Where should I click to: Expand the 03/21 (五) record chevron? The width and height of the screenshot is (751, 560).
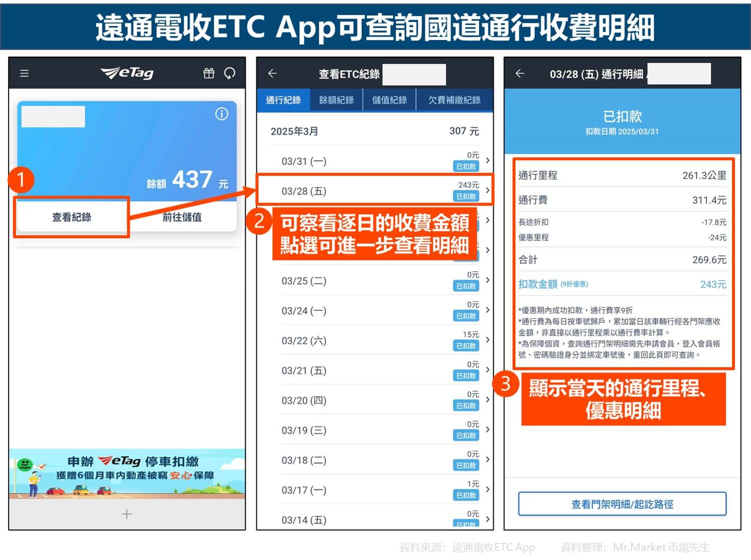[488, 370]
